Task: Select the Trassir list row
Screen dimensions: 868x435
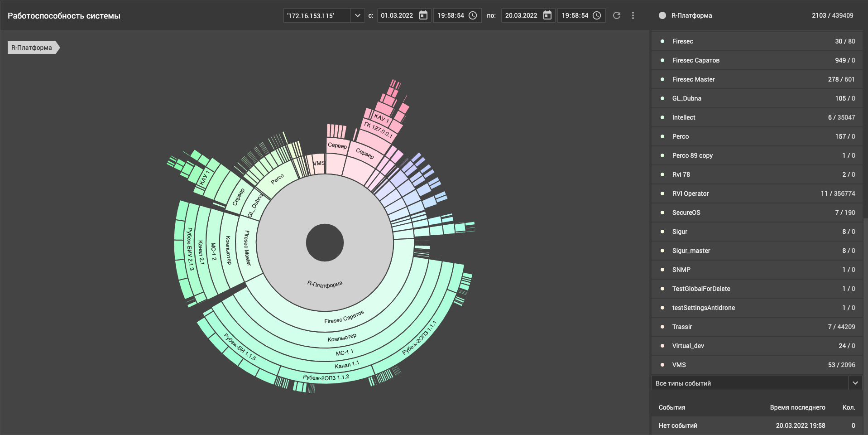Action: point(757,327)
